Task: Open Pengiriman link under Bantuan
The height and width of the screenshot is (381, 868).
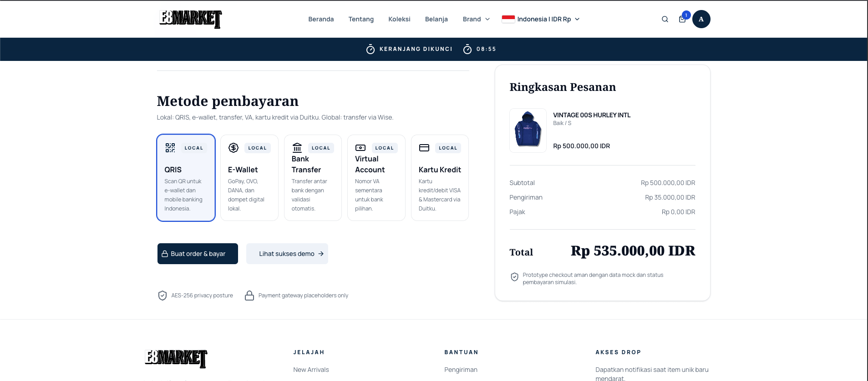Action: [x=461, y=370]
